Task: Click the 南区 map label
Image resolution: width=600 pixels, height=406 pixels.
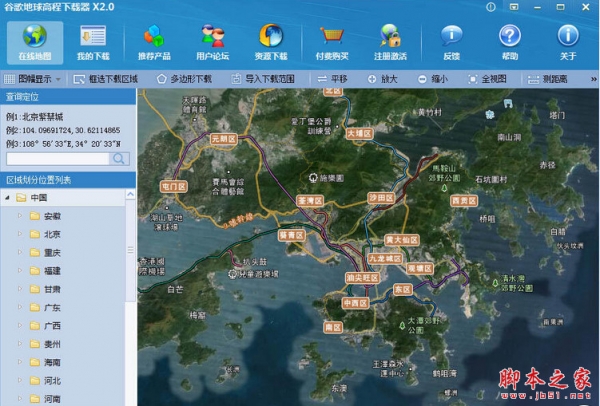Action: coord(333,327)
